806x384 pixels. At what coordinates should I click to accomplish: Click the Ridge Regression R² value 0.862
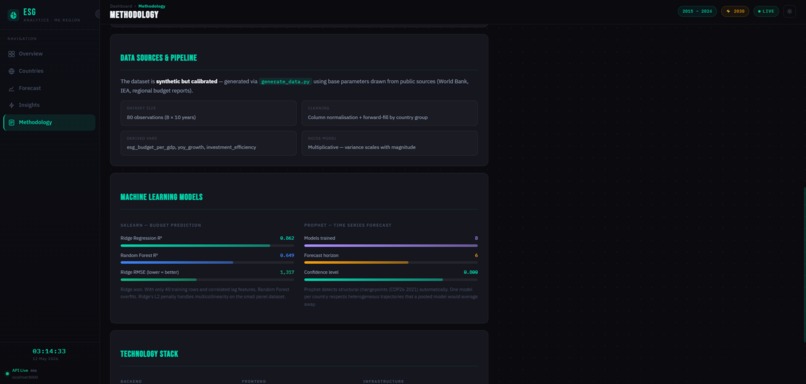click(x=287, y=239)
